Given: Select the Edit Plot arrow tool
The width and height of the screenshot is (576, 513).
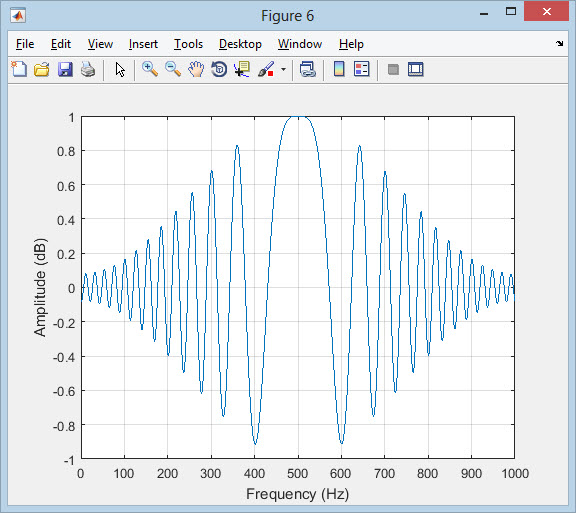Looking at the screenshot, I should tap(120, 69).
